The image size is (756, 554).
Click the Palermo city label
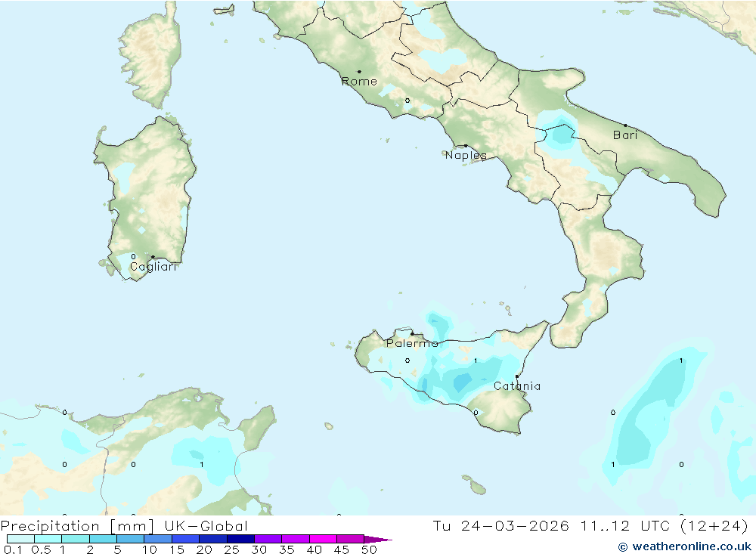tap(412, 343)
